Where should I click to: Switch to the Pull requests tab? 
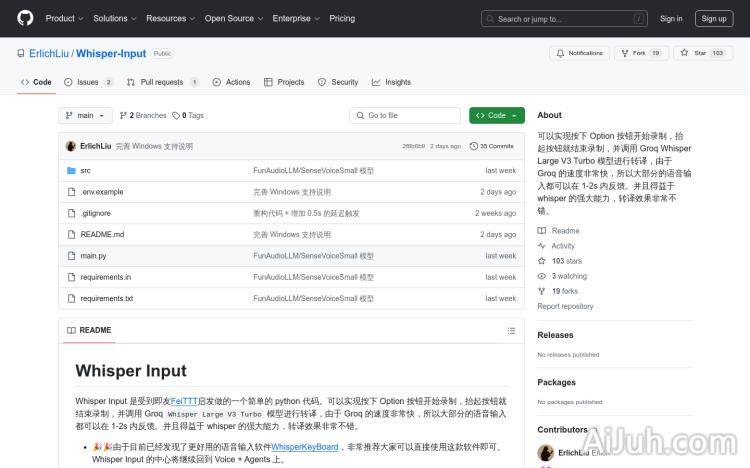[x=162, y=82]
